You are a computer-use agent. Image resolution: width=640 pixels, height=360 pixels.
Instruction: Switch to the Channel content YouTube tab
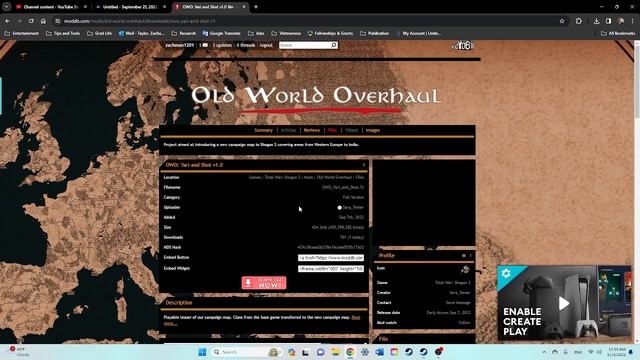click(51, 7)
